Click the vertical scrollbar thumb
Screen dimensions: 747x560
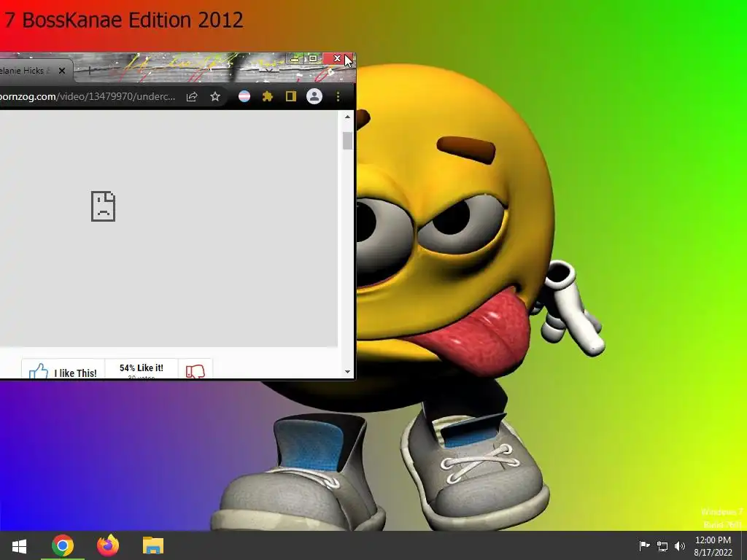(347, 141)
